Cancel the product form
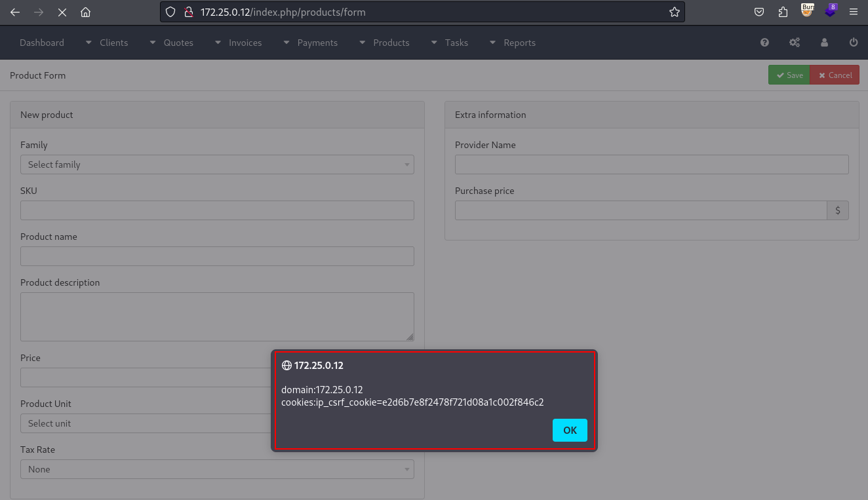 coord(834,75)
